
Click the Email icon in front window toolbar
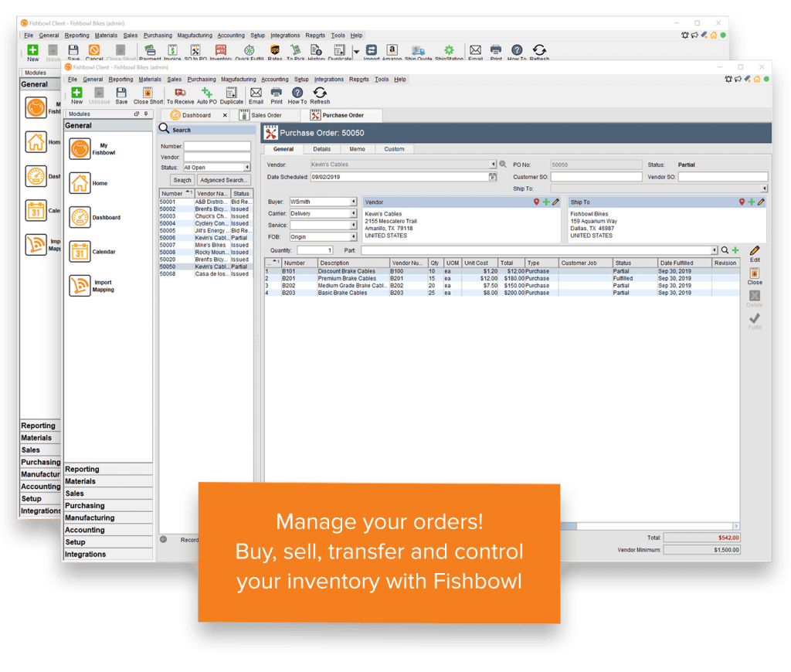pos(256,95)
